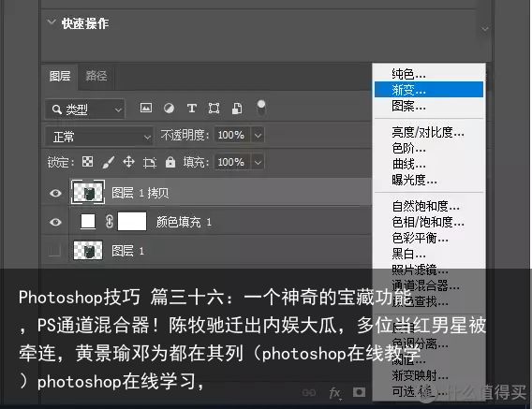Select the type layer filter icon
The width and height of the screenshot is (532, 409).
click(192, 109)
